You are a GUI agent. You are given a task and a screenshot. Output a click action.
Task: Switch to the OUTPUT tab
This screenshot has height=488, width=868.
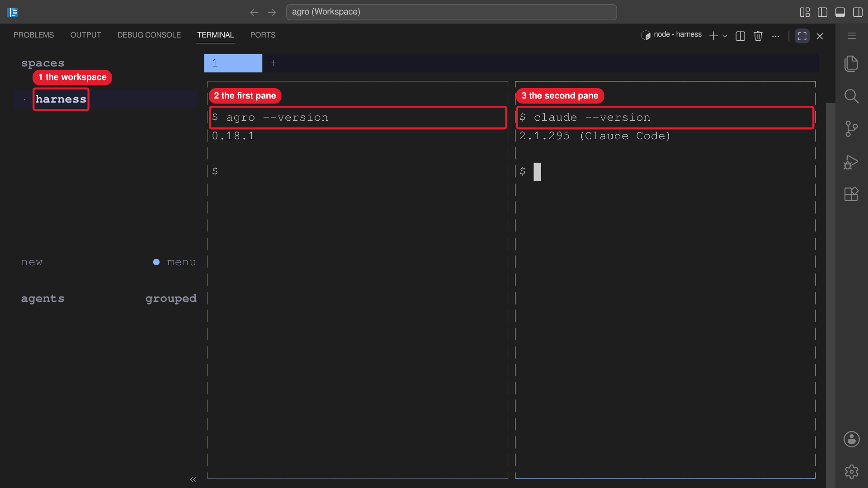(x=85, y=35)
